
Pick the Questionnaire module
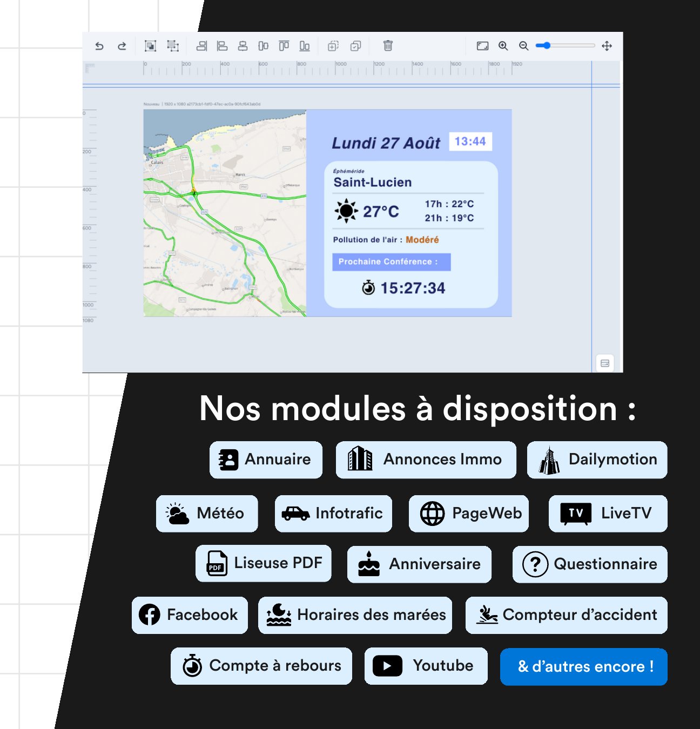coord(590,564)
